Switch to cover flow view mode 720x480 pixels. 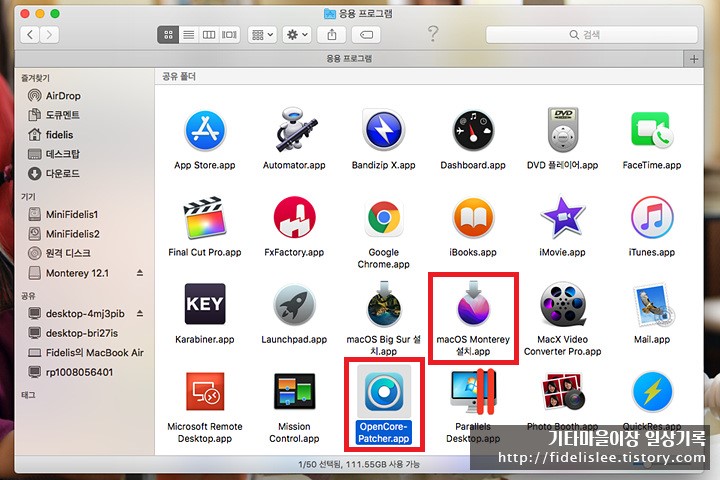tap(229, 34)
